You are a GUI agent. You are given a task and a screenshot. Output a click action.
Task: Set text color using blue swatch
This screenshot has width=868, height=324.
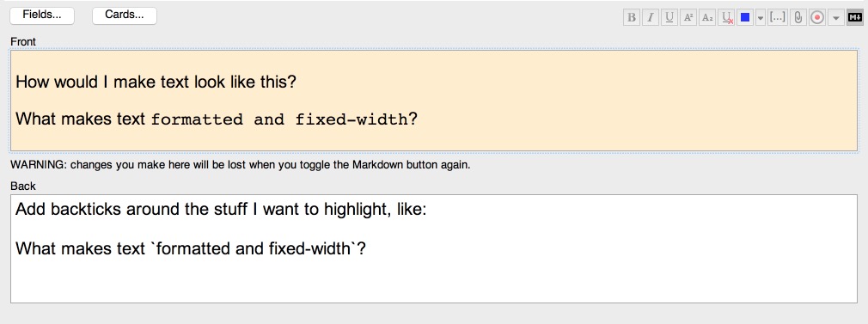[x=745, y=17]
